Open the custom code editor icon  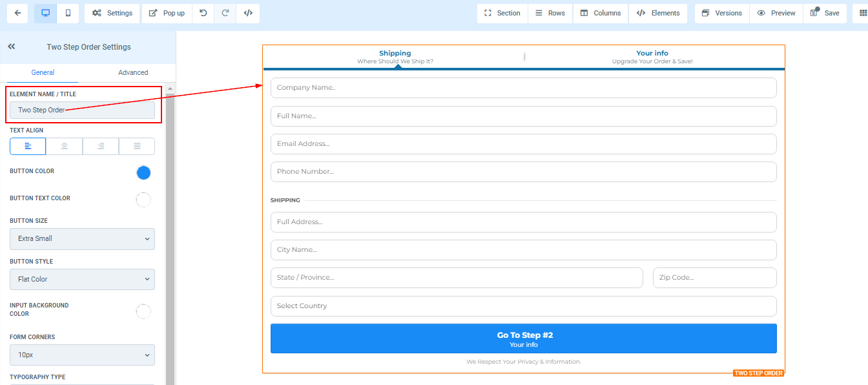click(248, 13)
